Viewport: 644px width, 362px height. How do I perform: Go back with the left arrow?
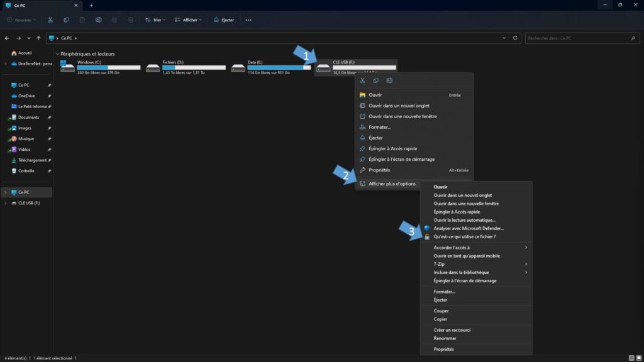7,38
